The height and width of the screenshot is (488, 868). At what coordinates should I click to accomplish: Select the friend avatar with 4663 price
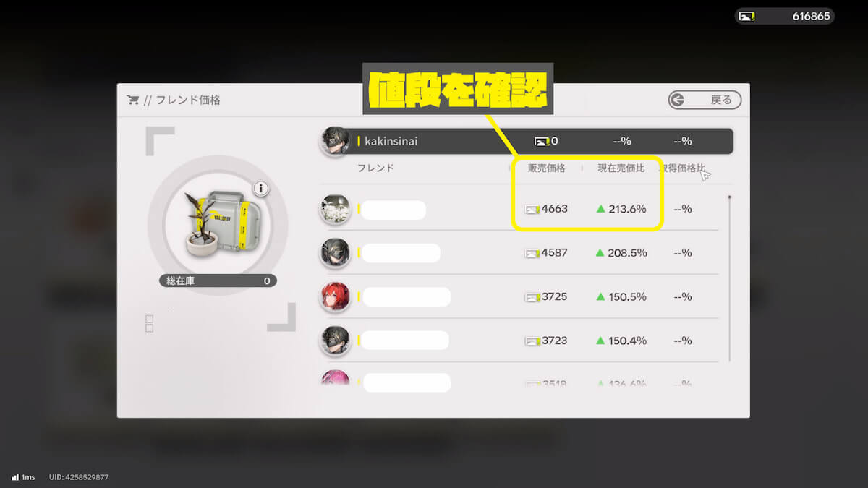(335, 209)
